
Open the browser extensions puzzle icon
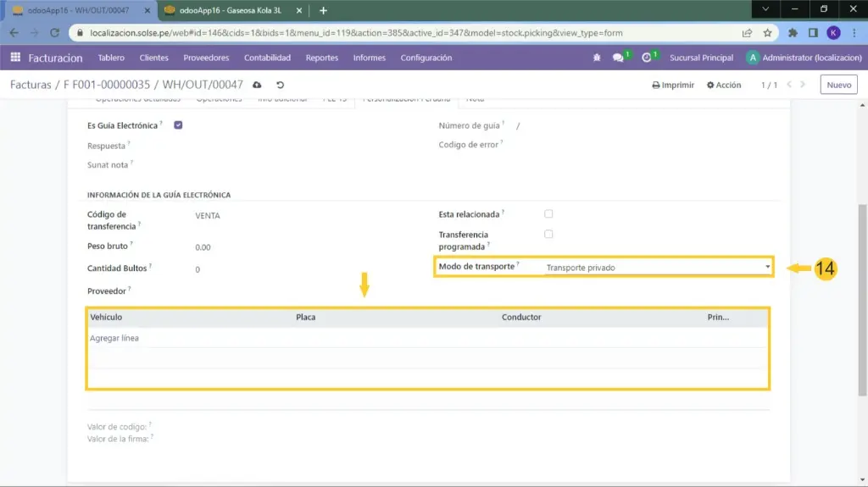(x=793, y=33)
